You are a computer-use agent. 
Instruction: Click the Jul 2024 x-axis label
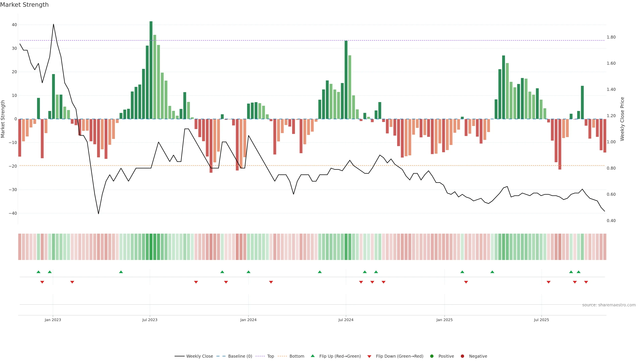346,320
